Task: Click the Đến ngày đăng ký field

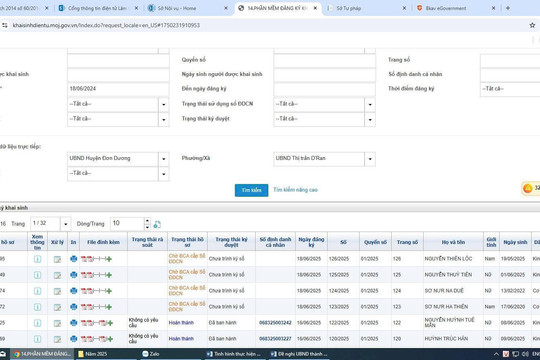Action: tap(324, 89)
